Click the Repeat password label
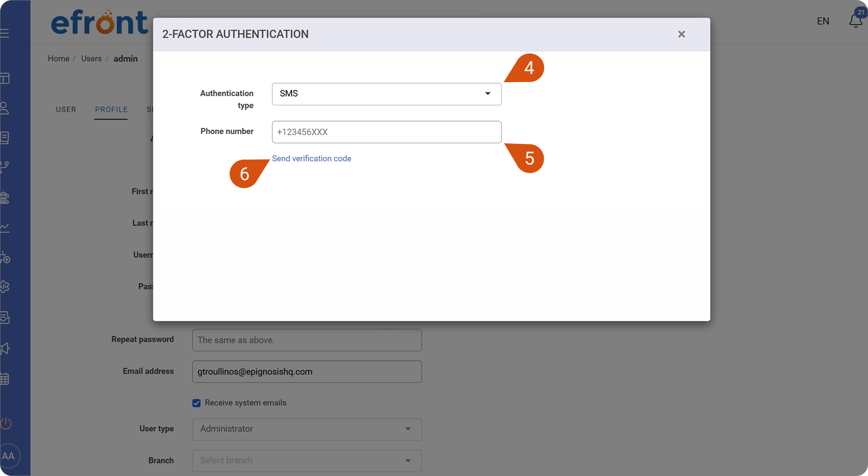 tap(143, 339)
